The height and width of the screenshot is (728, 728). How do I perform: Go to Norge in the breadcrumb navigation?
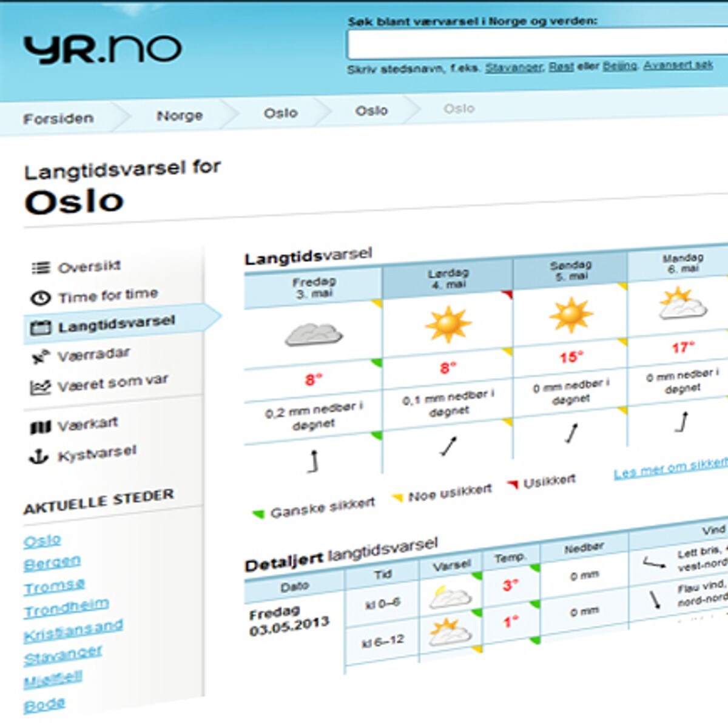point(180,116)
